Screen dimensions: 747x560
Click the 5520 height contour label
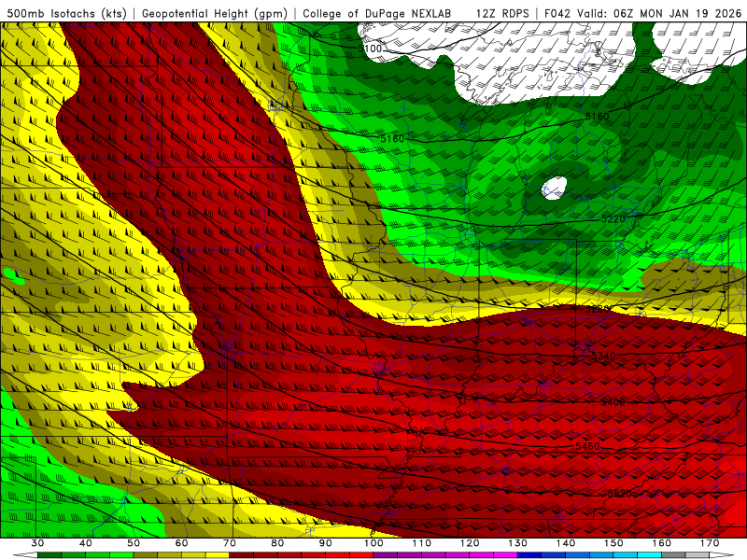coord(619,494)
